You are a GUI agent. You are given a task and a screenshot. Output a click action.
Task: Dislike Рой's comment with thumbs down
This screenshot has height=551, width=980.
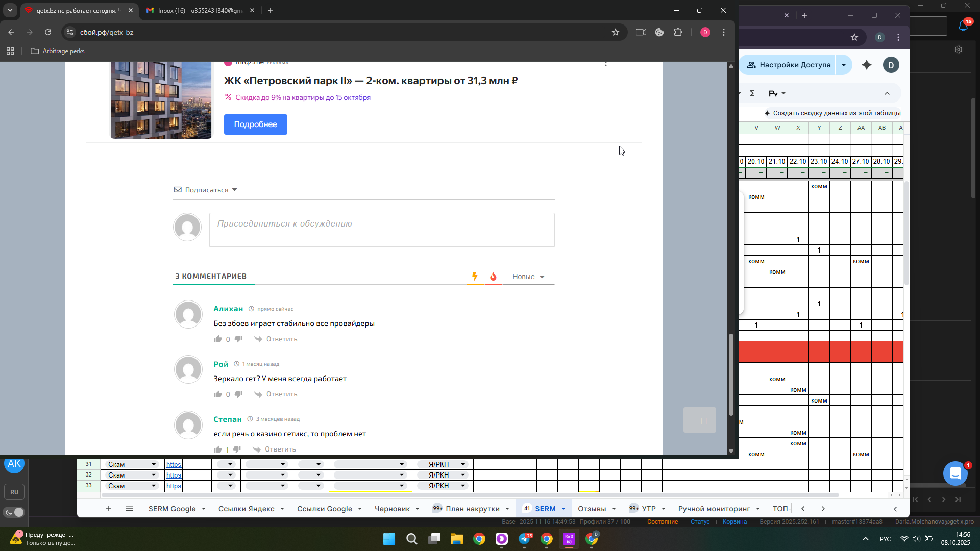(x=238, y=394)
